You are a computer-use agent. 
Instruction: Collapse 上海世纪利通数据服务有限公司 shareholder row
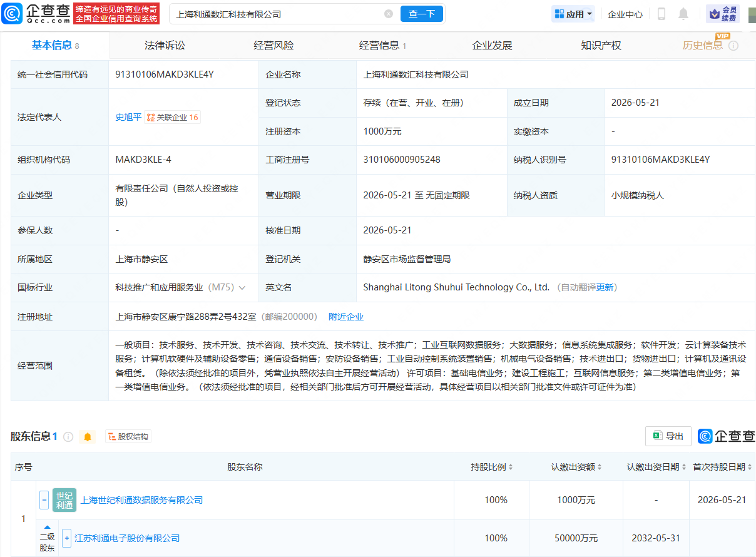pyautogui.click(x=44, y=500)
